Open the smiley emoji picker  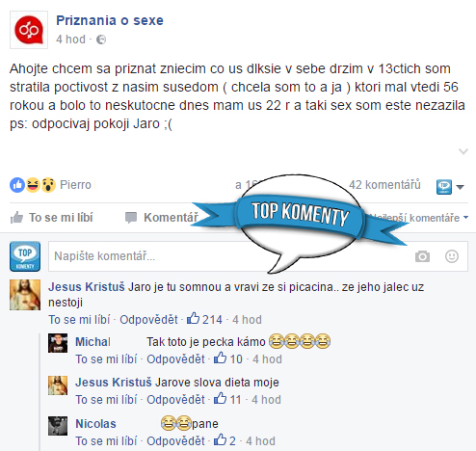click(452, 256)
